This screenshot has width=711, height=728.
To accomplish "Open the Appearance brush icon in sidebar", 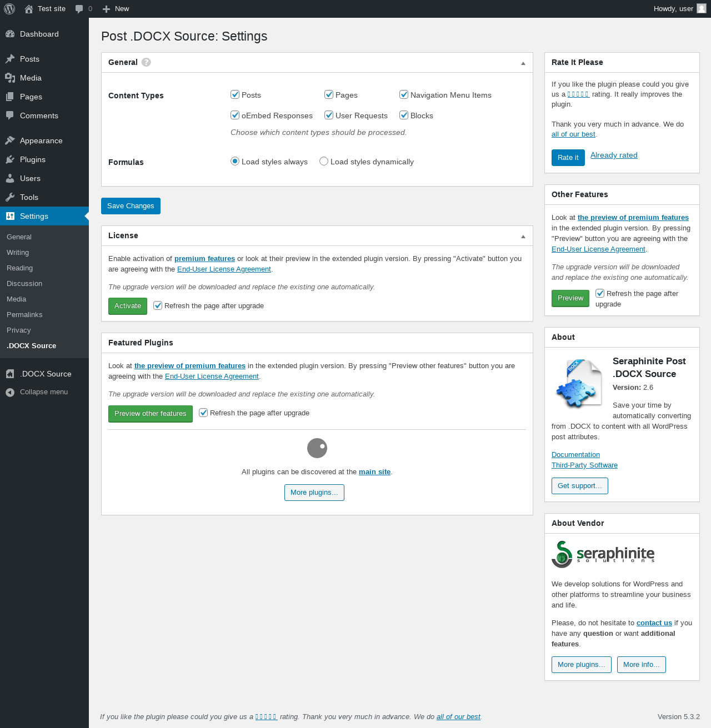I will 10,140.
